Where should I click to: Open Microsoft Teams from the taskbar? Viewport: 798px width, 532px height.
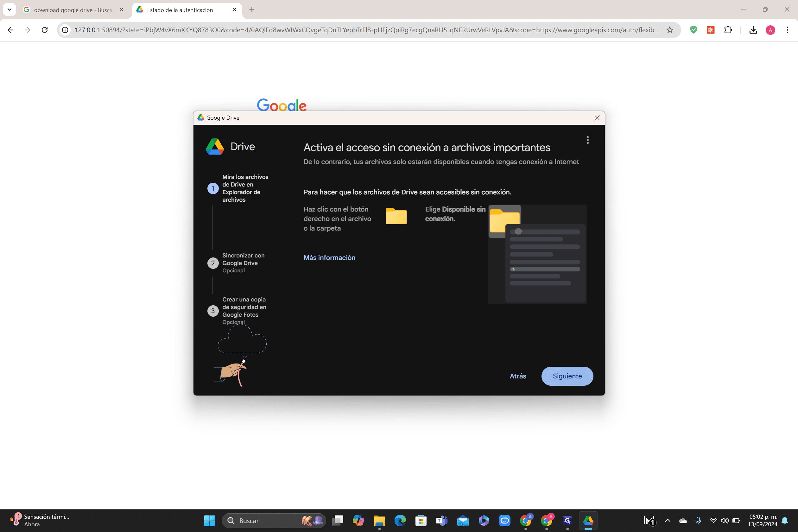[442, 521]
